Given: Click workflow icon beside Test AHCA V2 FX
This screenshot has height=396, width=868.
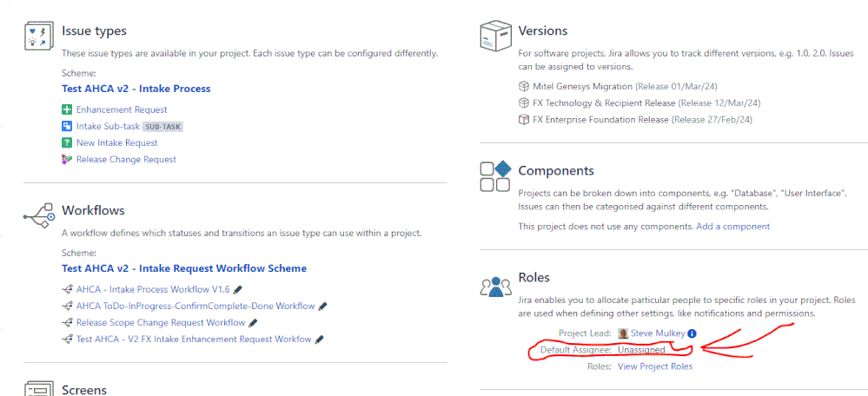Looking at the screenshot, I should [68, 339].
